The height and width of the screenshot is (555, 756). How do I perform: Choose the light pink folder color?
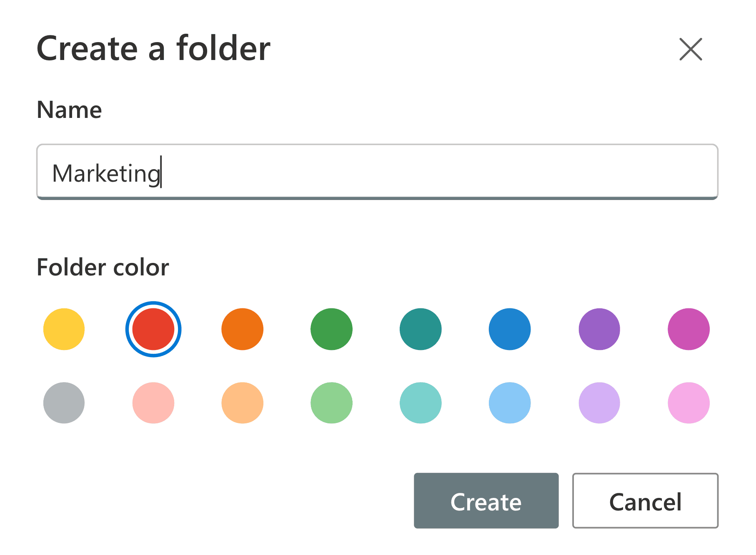tap(153, 403)
